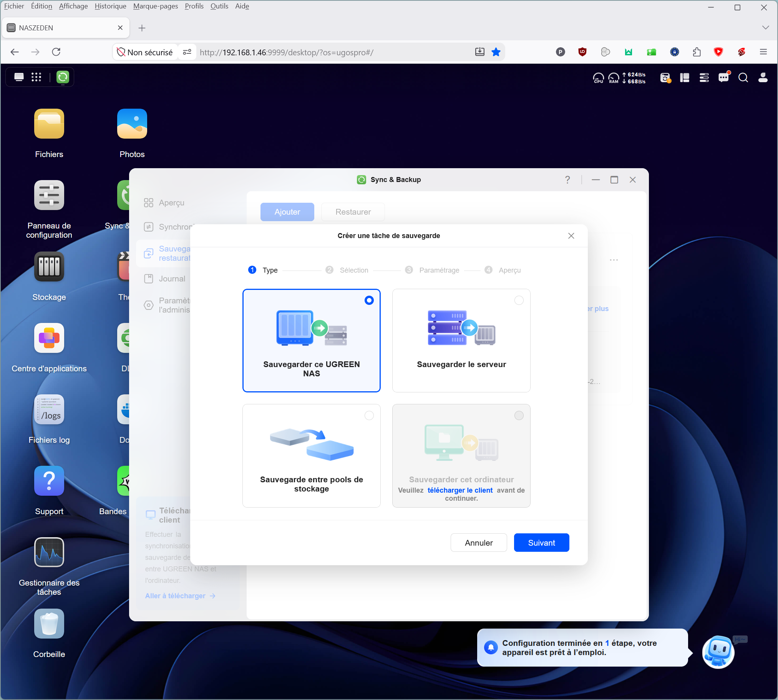
Task: Open the Fichier menu
Action: click(14, 6)
